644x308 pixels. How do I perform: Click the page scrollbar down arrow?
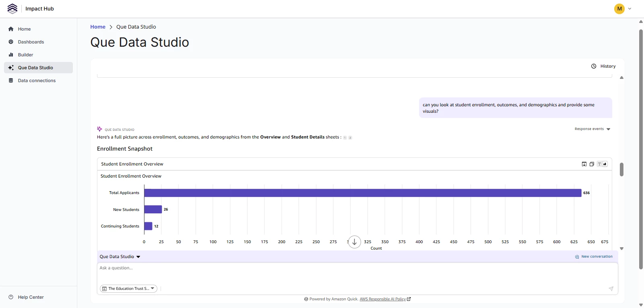pyautogui.click(x=641, y=305)
